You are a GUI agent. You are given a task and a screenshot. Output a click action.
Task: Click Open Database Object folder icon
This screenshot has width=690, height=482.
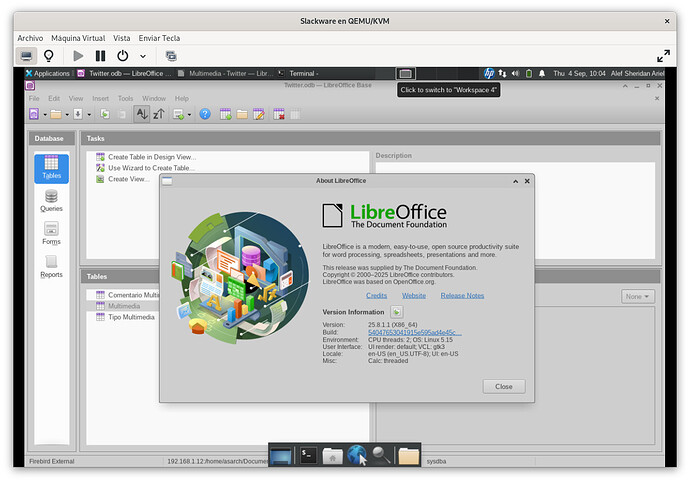pos(242,114)
